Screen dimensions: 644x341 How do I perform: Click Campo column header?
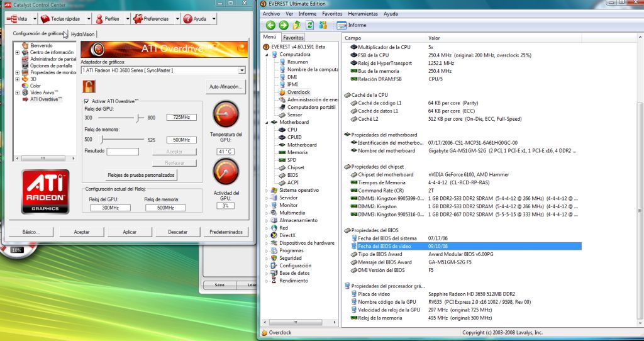click(x=383, y=38)
